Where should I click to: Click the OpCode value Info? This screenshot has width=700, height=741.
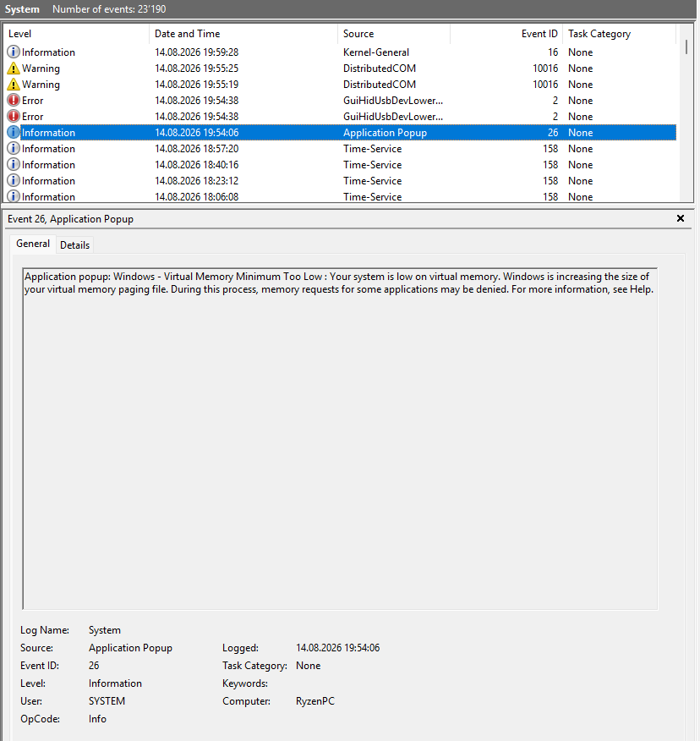(97, 719)
